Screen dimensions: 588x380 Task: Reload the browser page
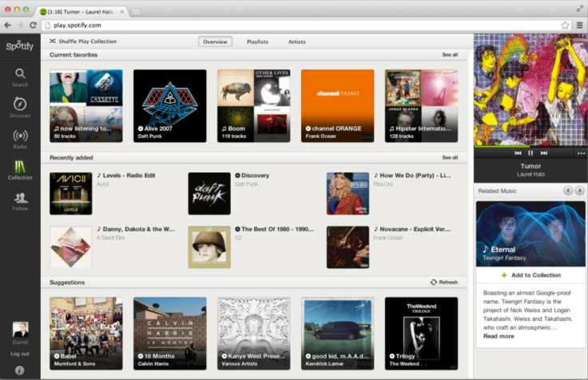coord(33,25)
